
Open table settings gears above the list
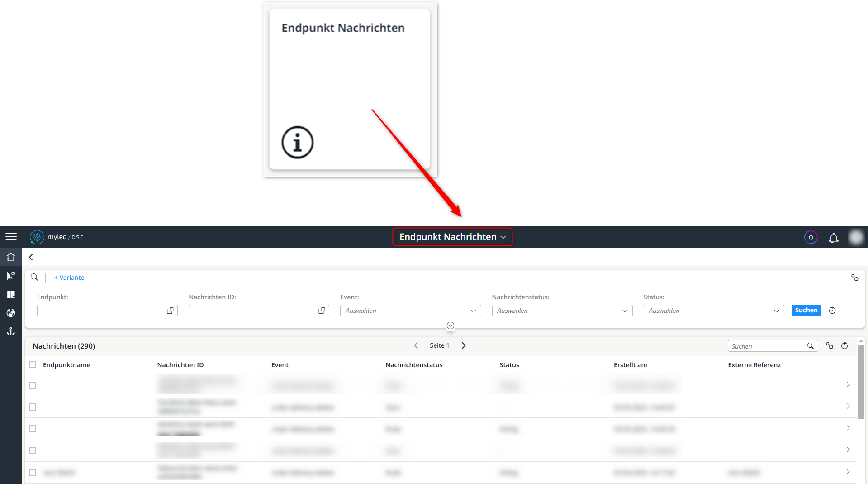(x=830, y=345)
